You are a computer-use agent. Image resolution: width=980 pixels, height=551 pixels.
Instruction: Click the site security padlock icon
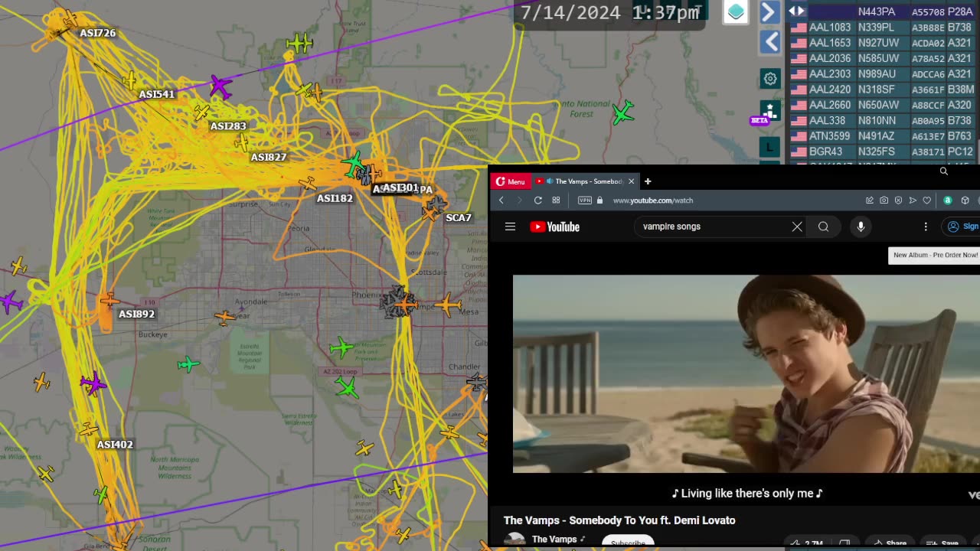point(599,201)
